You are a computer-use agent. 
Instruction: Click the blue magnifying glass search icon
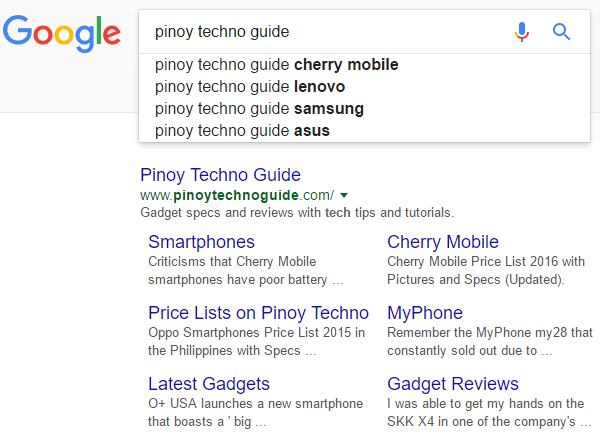click(561, 32)
